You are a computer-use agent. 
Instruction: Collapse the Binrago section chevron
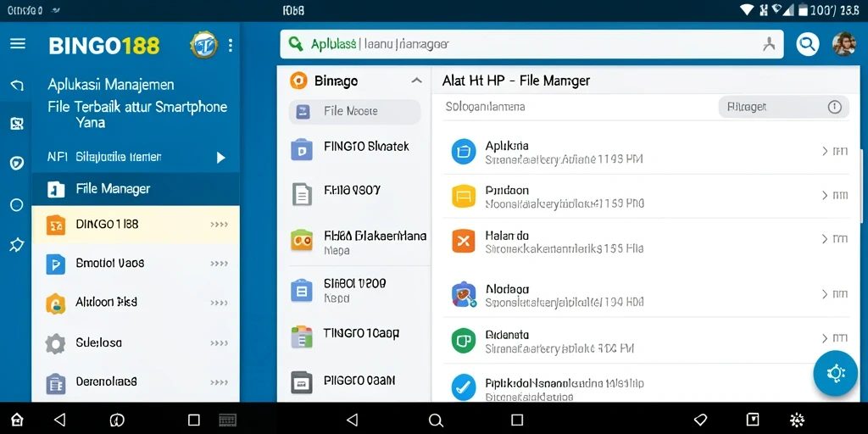click(x=416, y=81)
